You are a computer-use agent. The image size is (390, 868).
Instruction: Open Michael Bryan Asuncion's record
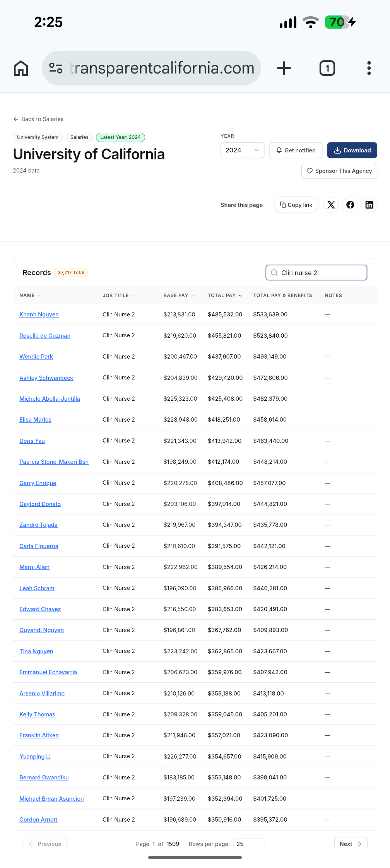[x=51, y=799]
